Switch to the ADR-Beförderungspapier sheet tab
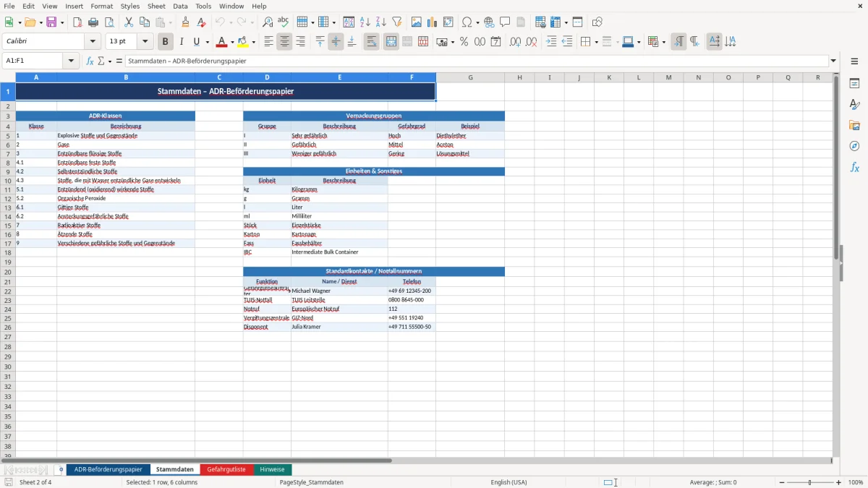This screenshot has height=488, width=868. pyautogui.click(x=109, y=470)
